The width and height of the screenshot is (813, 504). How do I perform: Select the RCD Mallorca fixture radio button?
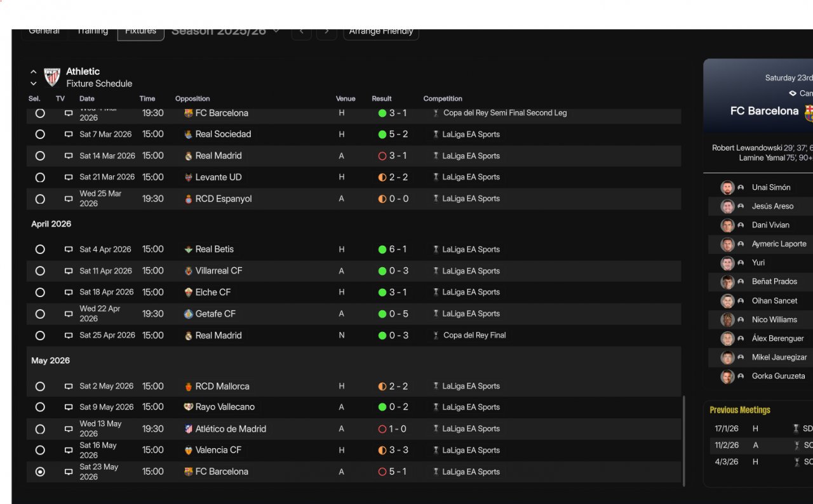click(40, 387)
